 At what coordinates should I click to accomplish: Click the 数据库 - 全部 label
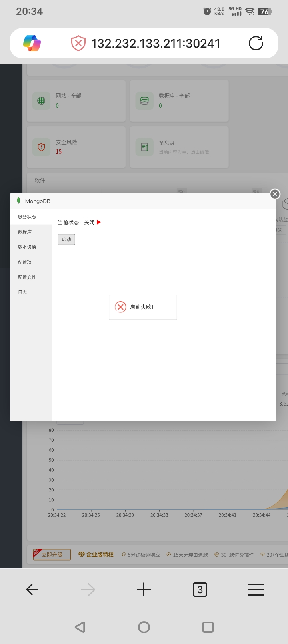click(174, 96)
